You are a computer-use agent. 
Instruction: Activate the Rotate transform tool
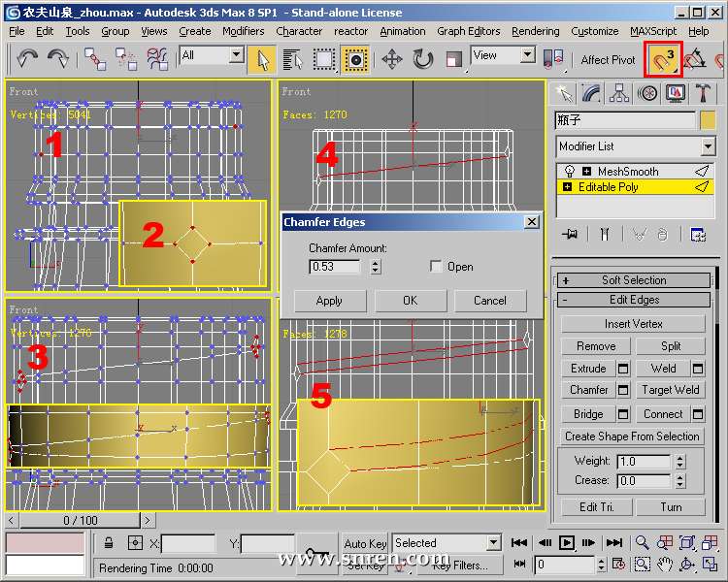tap(423, 59)
